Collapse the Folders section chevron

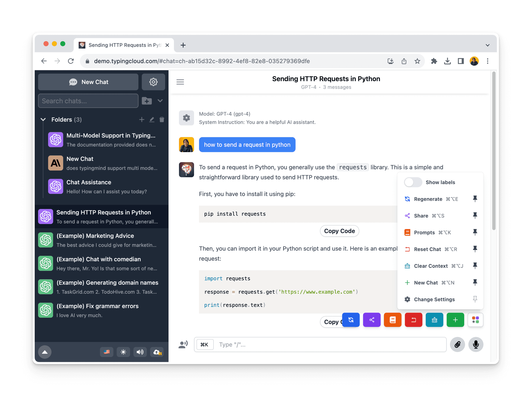[43, 119]
